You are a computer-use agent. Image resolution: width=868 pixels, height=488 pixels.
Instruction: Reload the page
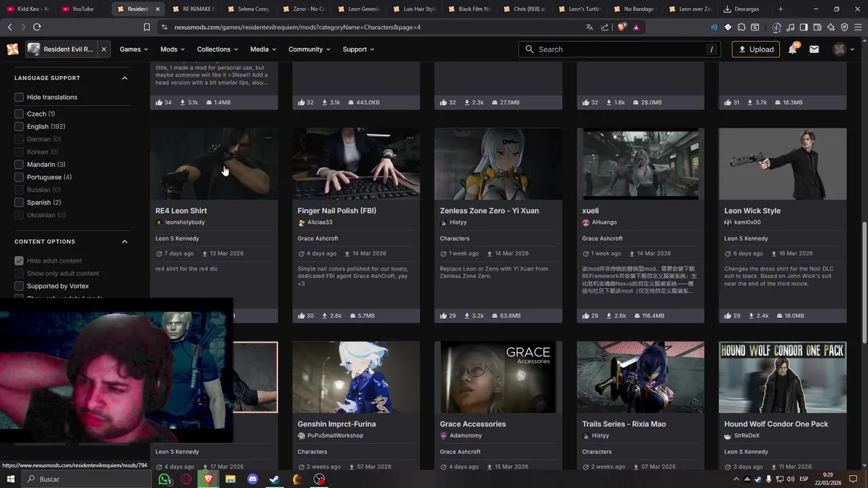click(37, 27)
